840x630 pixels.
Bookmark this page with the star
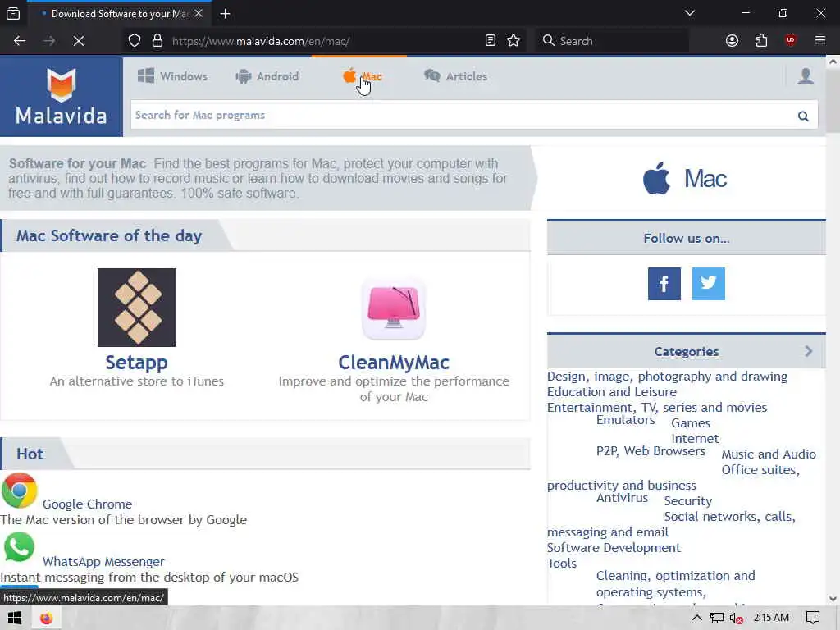(x=514, y=41)
